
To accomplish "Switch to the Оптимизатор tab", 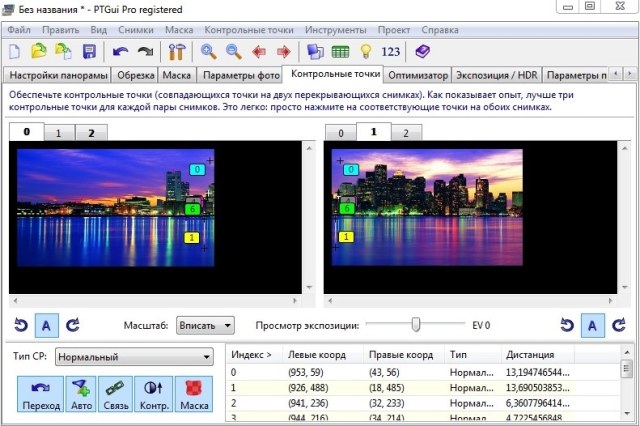I will pyautogui.click(x=417, y=75).
